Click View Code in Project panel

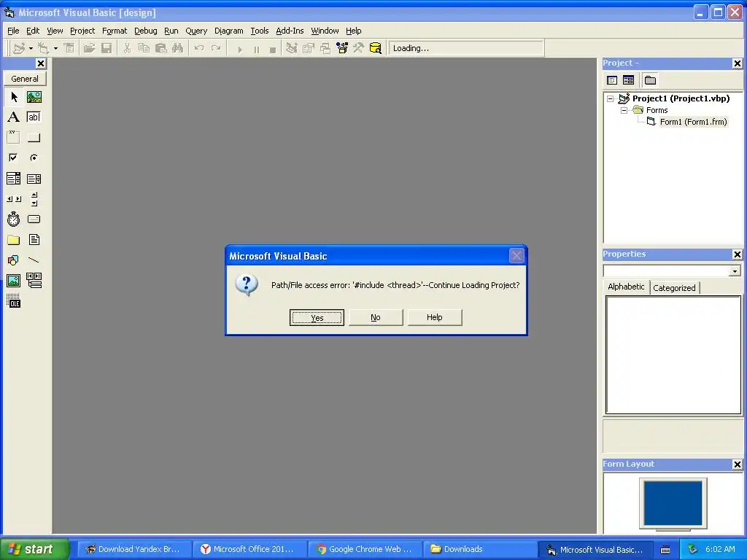(612, 80)
